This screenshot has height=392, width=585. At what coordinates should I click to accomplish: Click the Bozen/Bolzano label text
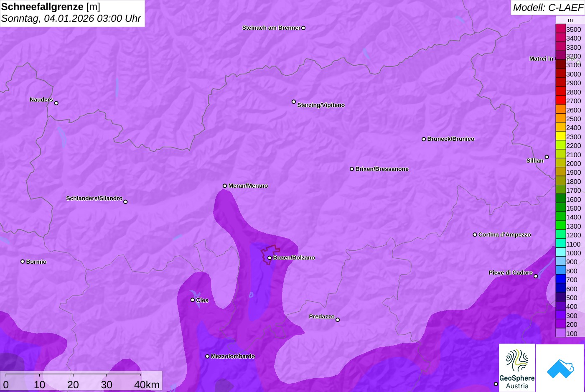294,257
